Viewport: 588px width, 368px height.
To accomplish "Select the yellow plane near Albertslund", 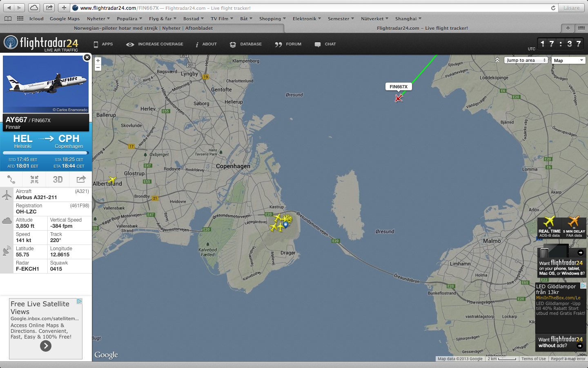I will coord(112,180).
